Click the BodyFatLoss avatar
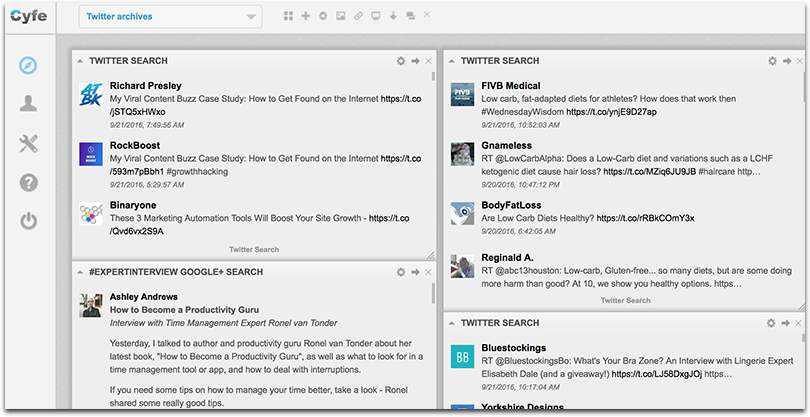 click(x=462, y=213)
